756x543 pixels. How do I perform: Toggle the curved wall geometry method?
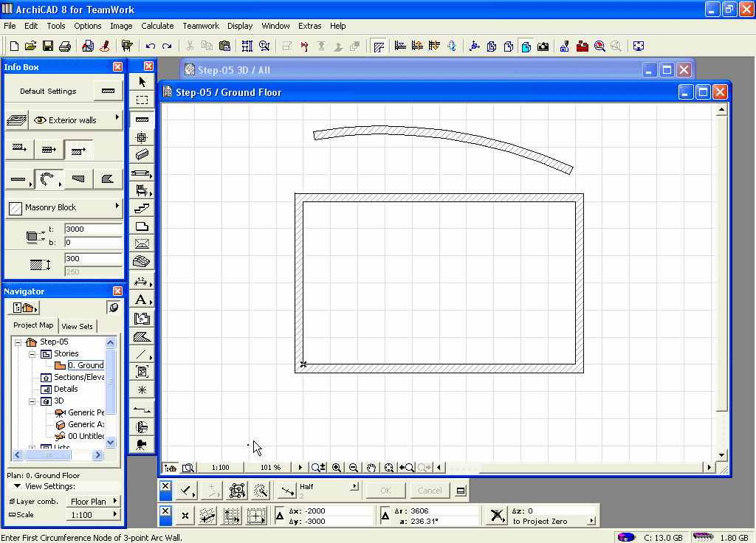click(47, 179)
